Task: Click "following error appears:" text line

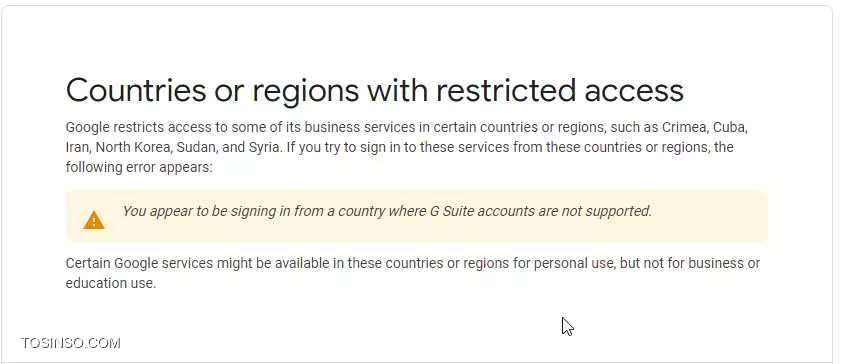Action: pos(139,167)
